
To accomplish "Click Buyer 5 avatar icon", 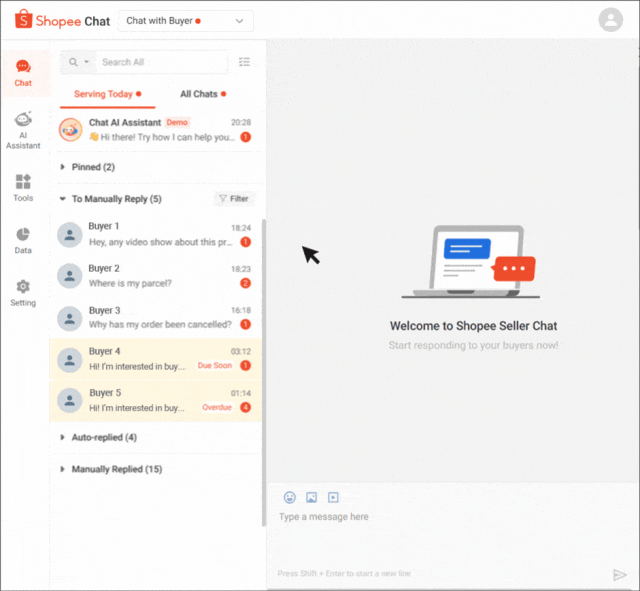I will (x=70, y=400).
